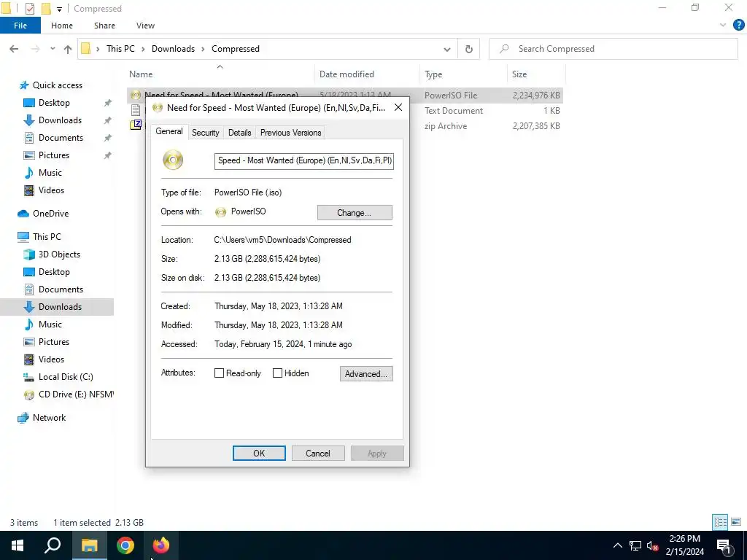Screen dimensions: 747x560
Task: Open the File menu
Action: point(20,26)
